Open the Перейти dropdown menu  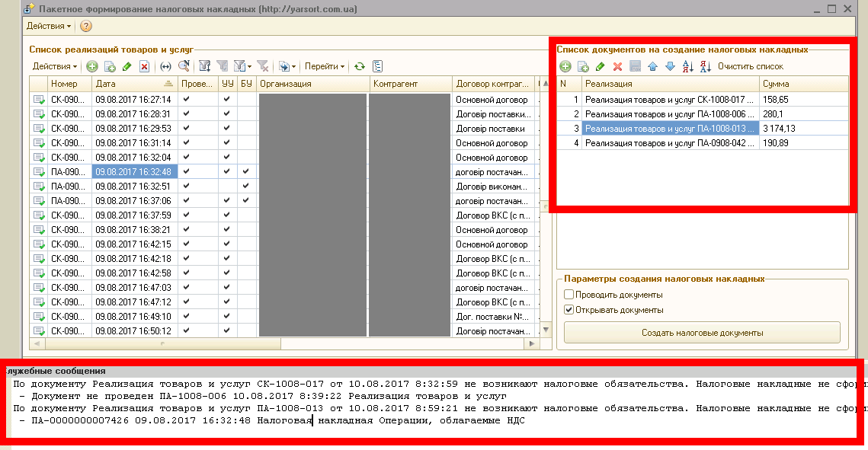pyautogui.click(x=325, y=66)
